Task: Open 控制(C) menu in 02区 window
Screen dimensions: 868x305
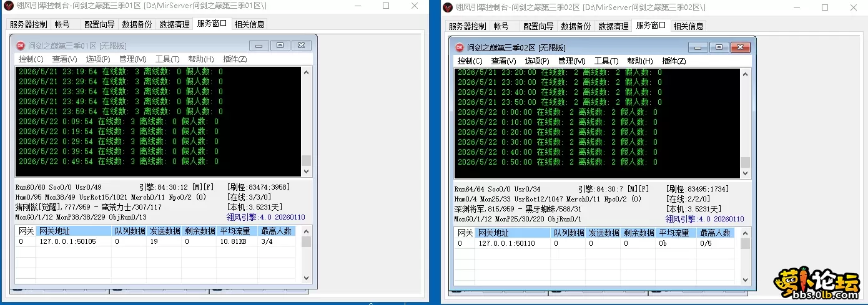Action: click(470, 61)
